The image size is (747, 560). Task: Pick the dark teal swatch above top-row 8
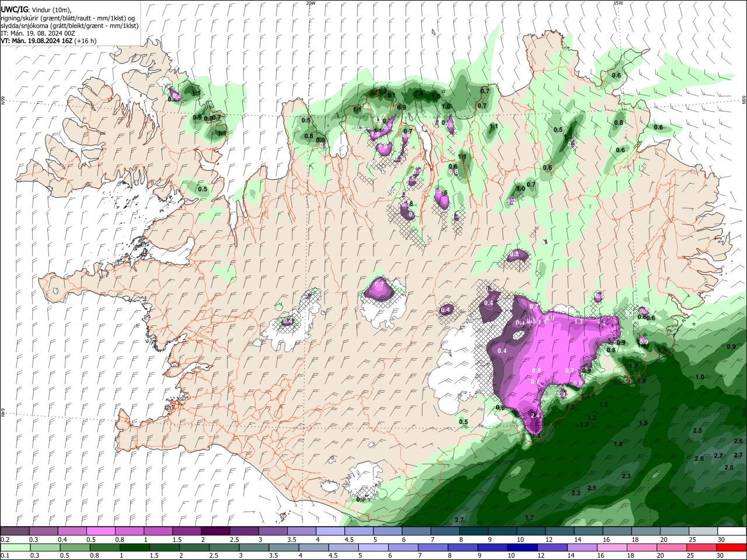pos(473,531)
